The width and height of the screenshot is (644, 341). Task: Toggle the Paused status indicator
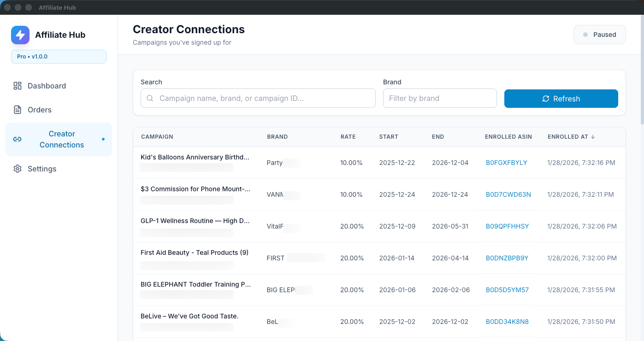(599, 35)
